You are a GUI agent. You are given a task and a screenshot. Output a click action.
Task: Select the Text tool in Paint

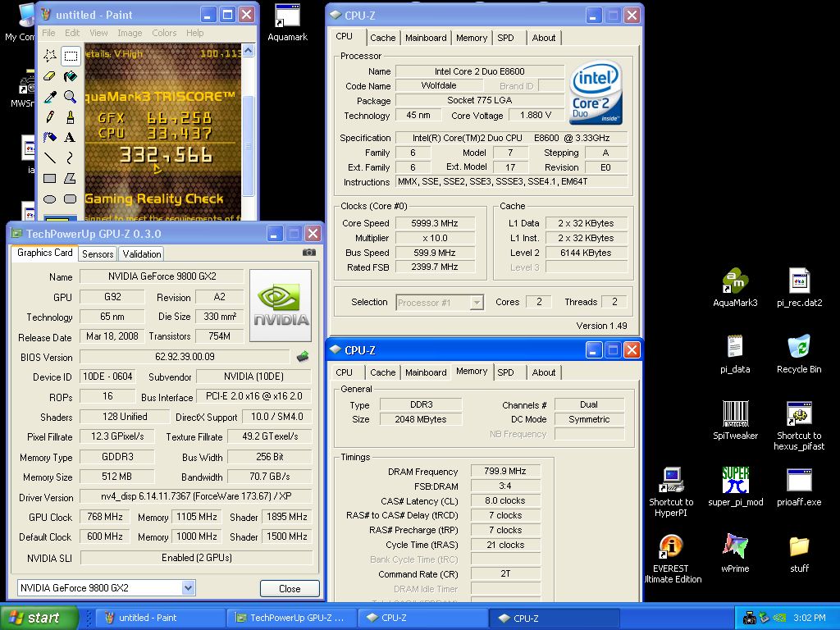[x=71, y=137]
